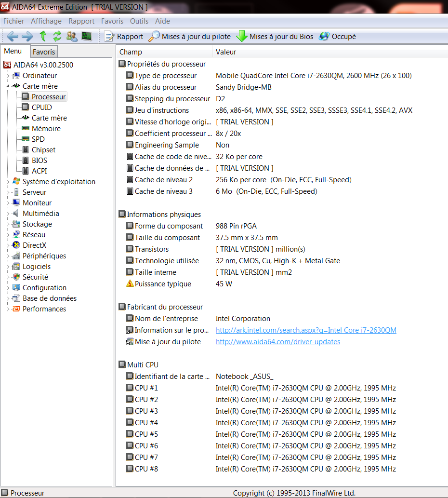Click the Réseau network icon
Image resolution: width=448 pixels, height=498 pixels.
[16, 234]
